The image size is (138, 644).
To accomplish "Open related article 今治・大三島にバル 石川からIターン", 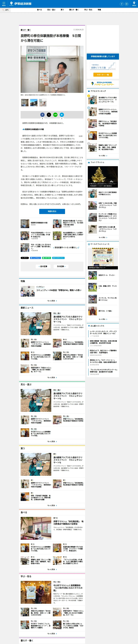I will [x=36, y=248].
